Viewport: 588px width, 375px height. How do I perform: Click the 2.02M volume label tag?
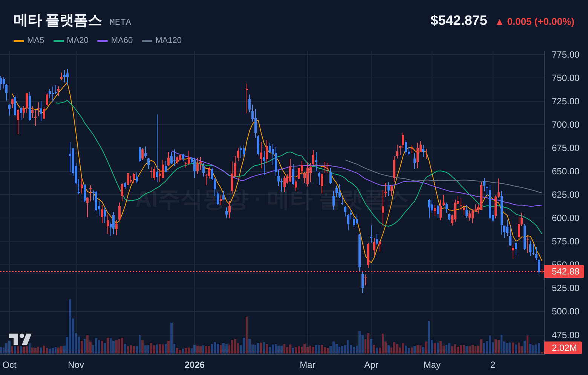click(x=563, y=348)
